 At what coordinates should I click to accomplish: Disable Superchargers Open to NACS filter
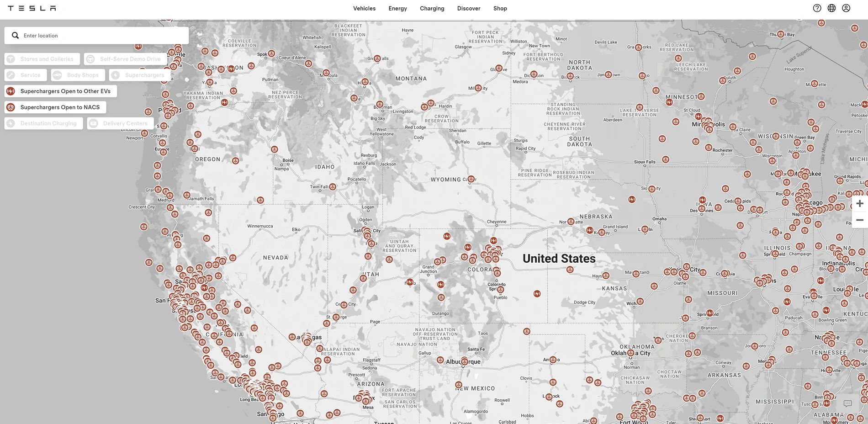55,107
